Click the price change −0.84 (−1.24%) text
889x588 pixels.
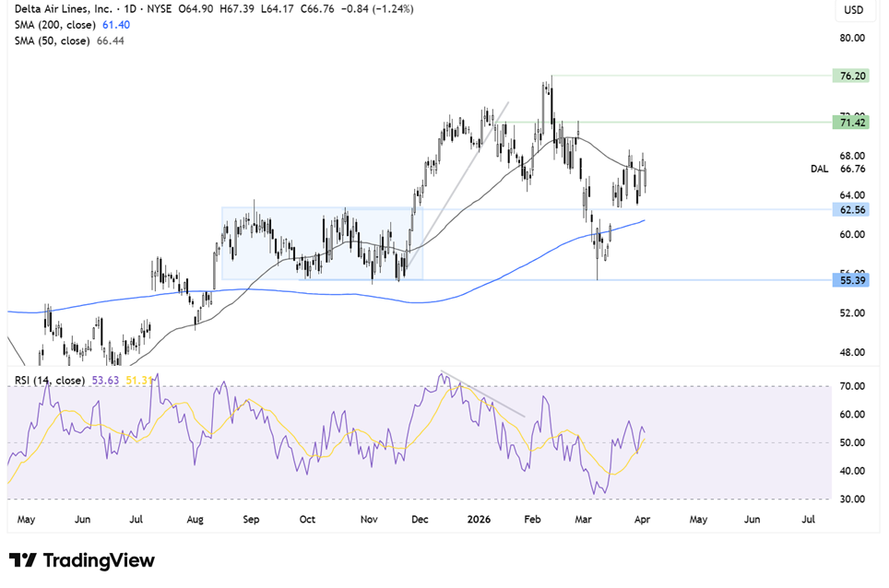[x=377, y=9]
